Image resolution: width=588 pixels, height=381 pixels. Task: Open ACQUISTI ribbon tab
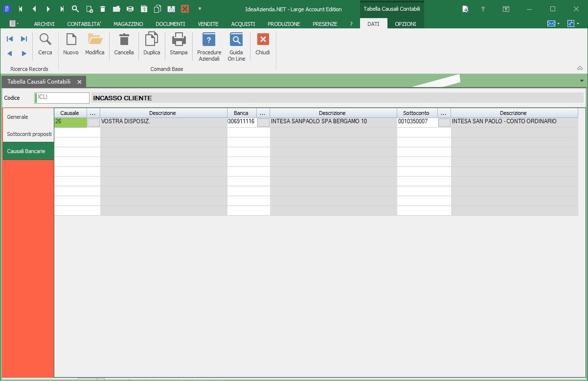[243, 24]
